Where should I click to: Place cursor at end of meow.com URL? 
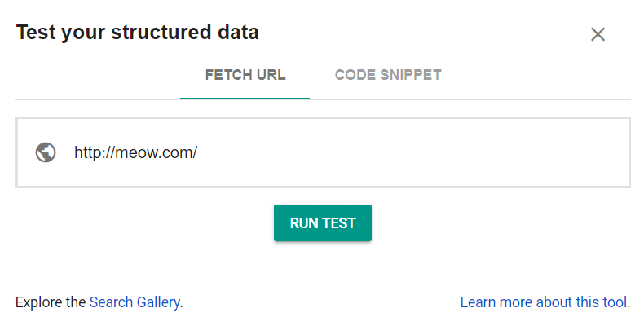(x=198, y=152)
